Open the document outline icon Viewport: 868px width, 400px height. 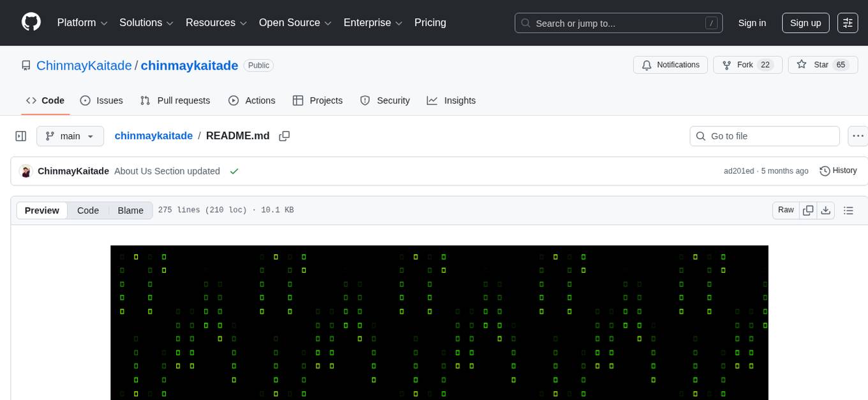pyautogui.click(x=848, y=210)
